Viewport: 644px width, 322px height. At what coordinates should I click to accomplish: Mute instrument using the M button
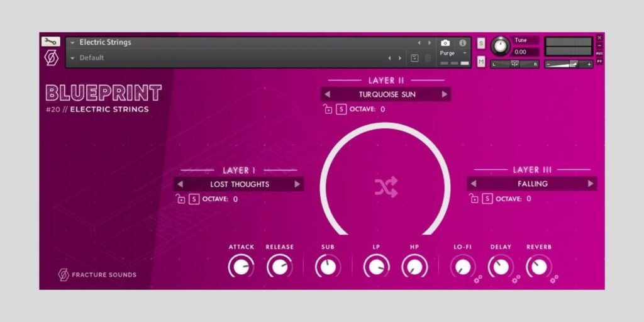point(481,61)
